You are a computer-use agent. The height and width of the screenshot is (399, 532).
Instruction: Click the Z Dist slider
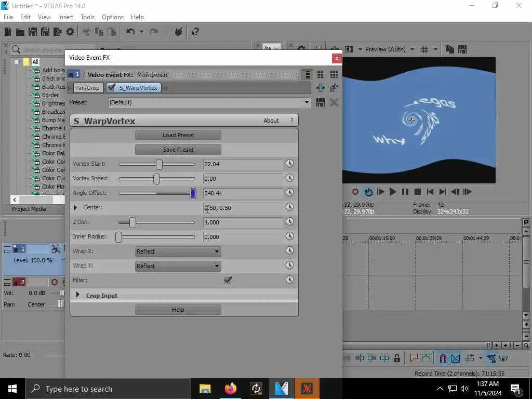[x=156, y=222]
